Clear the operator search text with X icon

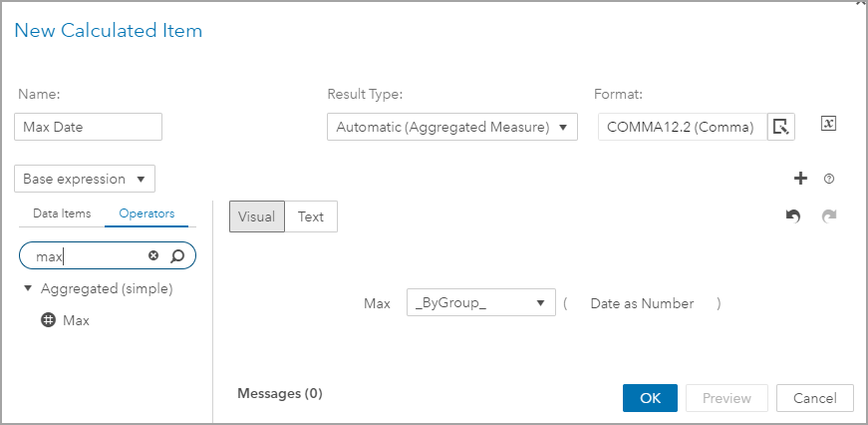pos(153,256)
